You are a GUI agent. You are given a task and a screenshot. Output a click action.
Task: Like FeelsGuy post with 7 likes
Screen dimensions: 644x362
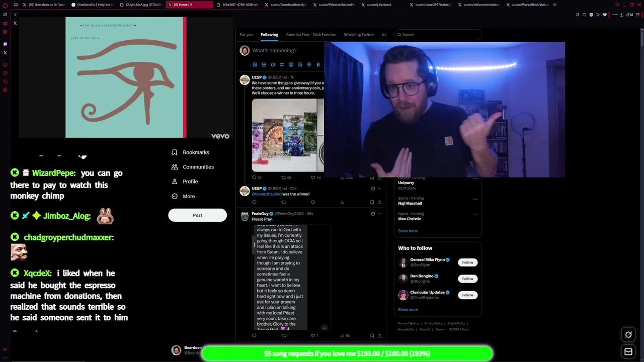(x=314, y=335)
